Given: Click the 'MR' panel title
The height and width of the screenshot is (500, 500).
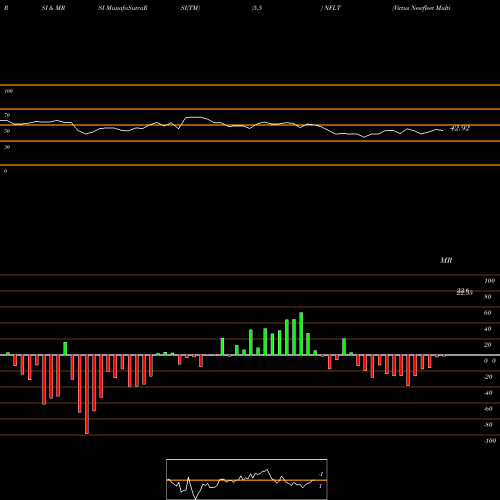Looking at the screenshot, I should [x=446, y=260].
